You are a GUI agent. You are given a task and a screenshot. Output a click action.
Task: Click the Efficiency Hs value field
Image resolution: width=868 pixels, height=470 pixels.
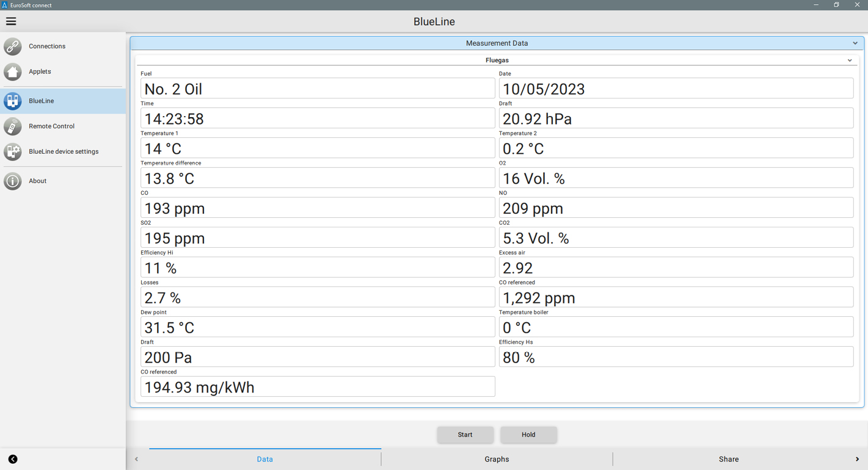[676, 357]
